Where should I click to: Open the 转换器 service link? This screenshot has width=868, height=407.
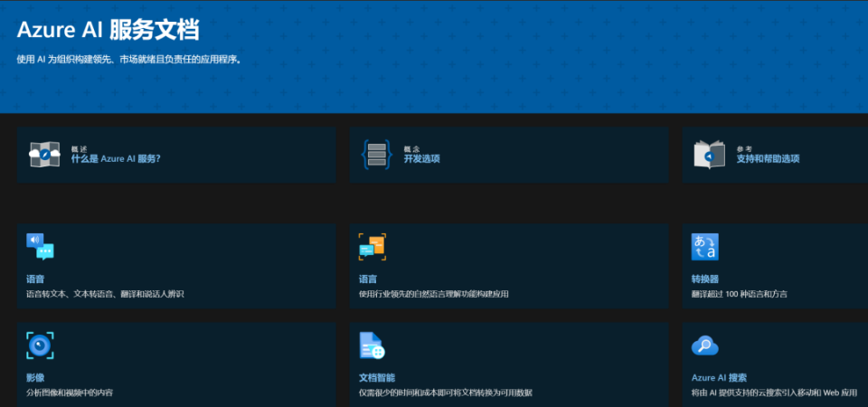704,279
